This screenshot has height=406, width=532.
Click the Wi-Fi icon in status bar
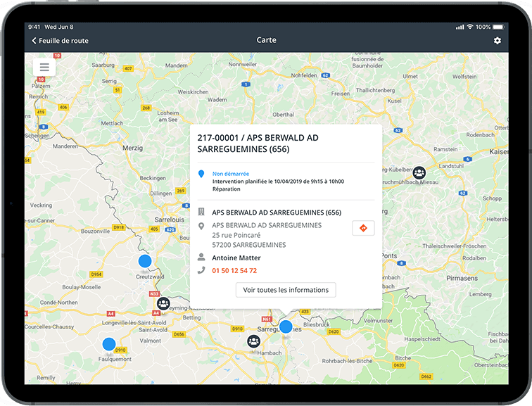(470, 27)
